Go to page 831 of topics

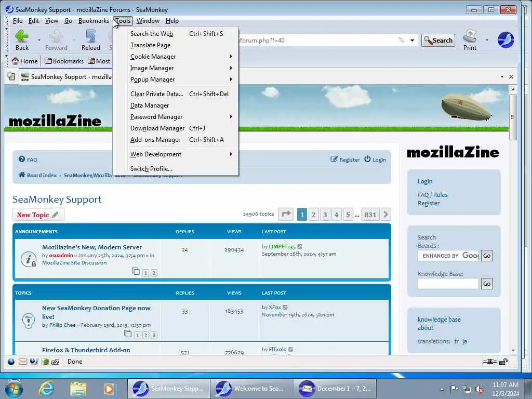point(370,215)
